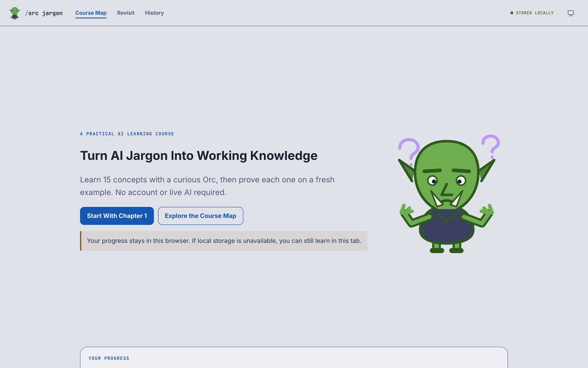Click the Your Progress section label
588x368 pixels.
click(x=109, y=358)
